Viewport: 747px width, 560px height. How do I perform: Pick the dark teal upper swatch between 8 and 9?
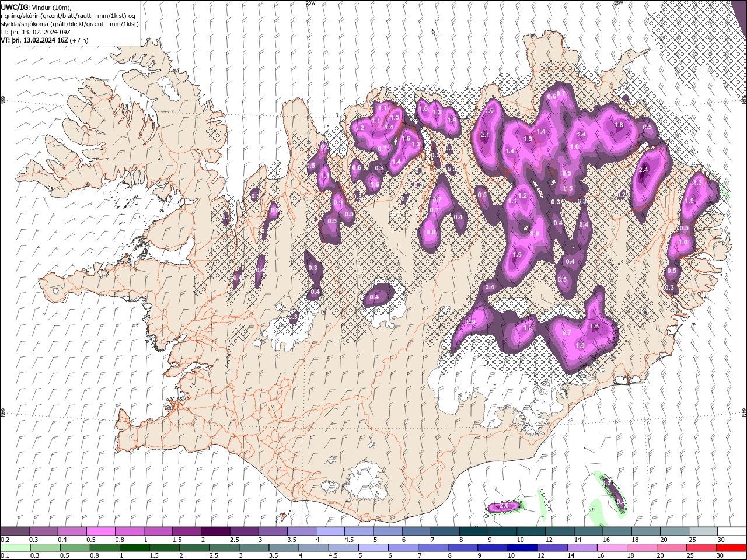pos(474,531)
